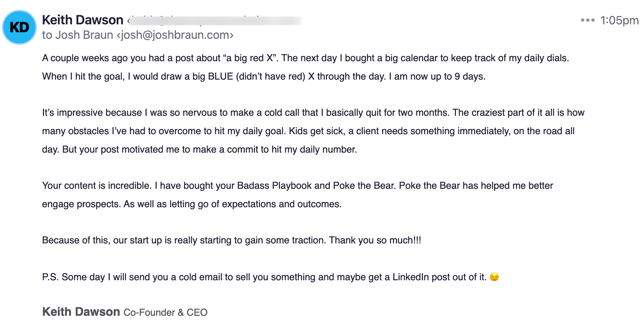Click the Keith Dawson signature name
This screenshot has width=644, height=323.
pyautogui.click(x=81, y=312)
